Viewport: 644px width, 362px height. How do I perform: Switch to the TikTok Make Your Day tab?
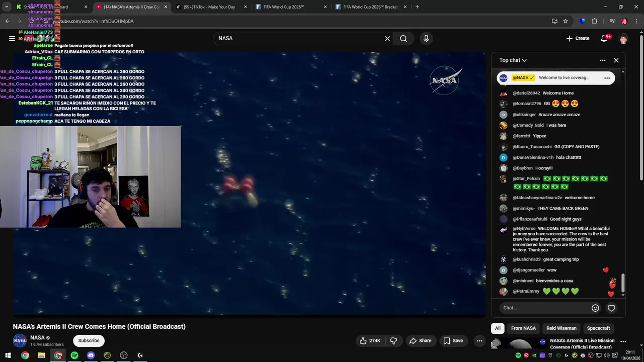pyautogui.click(x=211, y=7)
